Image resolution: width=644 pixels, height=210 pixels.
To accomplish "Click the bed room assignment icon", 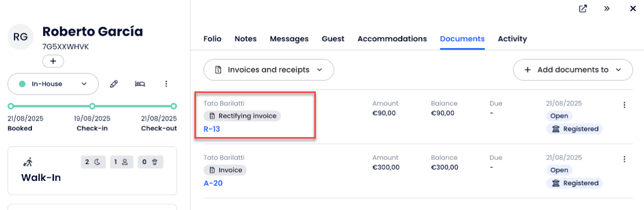I will [139, 84].
